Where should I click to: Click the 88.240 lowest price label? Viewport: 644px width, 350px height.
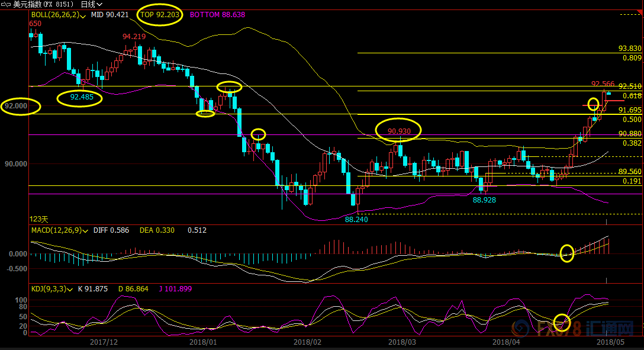pyautogui.click(x=356, y=219)
